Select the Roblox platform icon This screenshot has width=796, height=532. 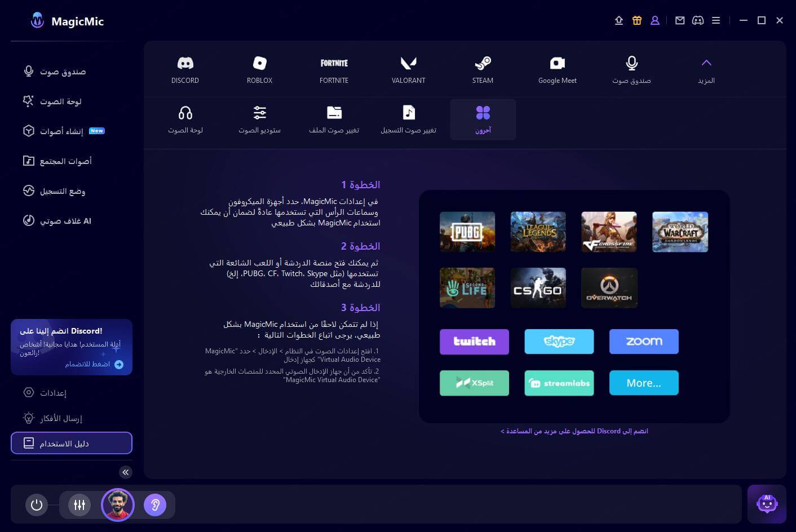(259, 70)
